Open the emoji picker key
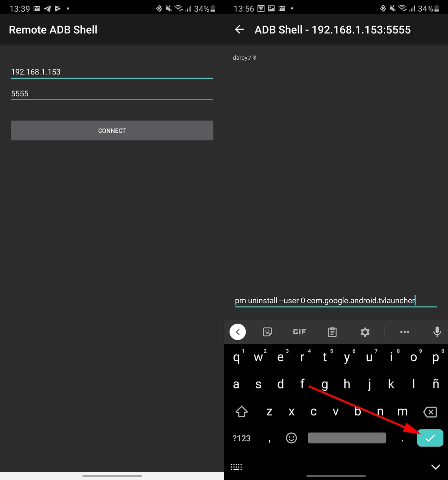This screenshot has width=448, height=480. click(291, 438)
